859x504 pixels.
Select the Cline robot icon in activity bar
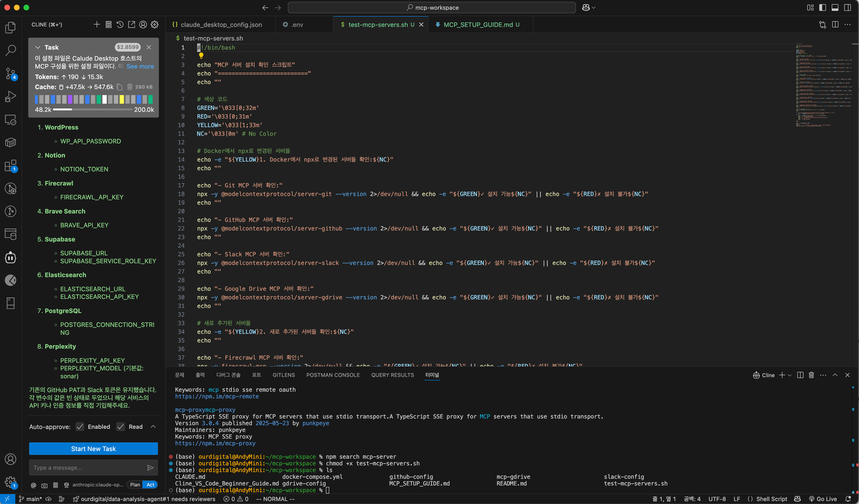[11, 258]
